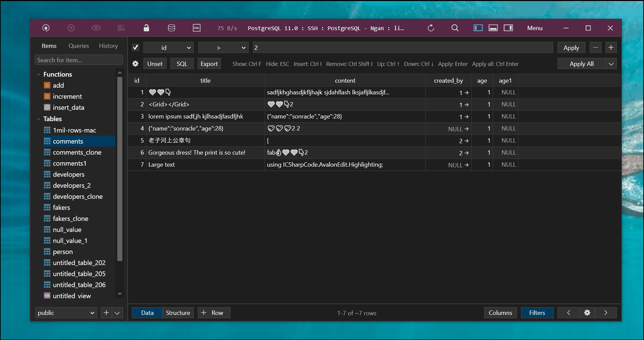Toggle the left sidebar panel visibility

point(478,28)
